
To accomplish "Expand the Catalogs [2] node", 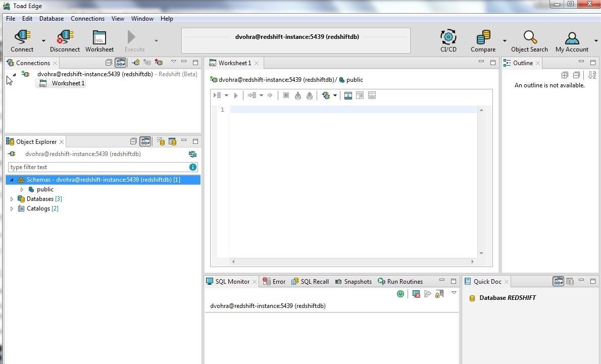I will pos(12,209).
